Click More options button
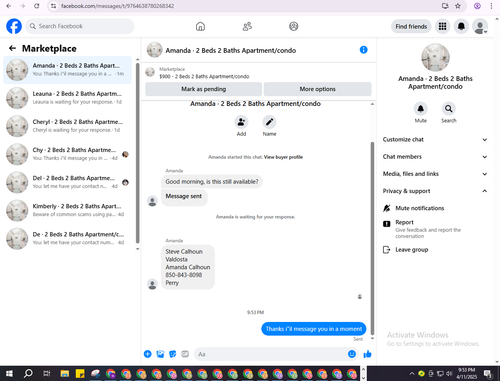Viewport: 500px width, 381px height. coord(317,89)
